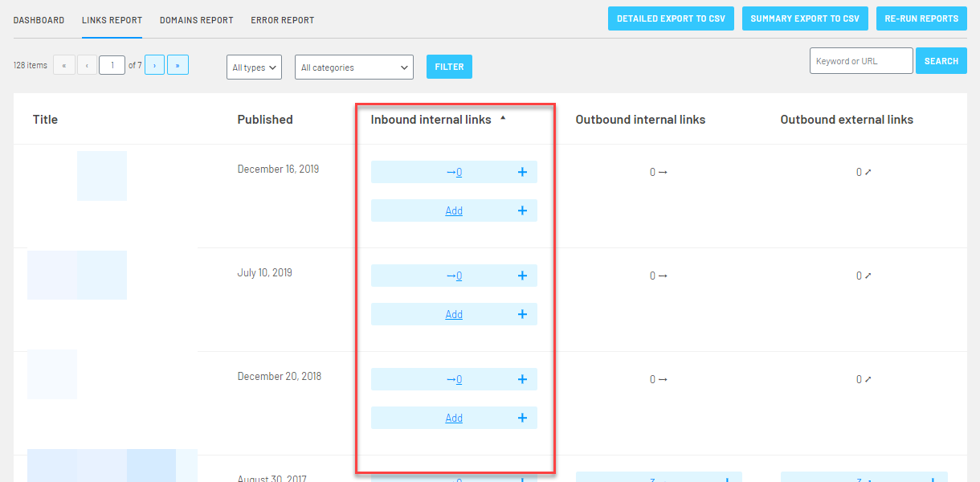Click Detailed Export to CSV button
980x482 pixels.
671,18
